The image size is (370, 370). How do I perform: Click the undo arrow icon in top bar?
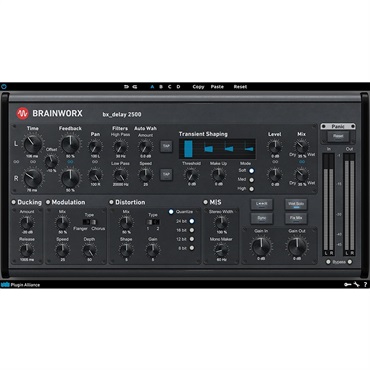tap(126, 87)
